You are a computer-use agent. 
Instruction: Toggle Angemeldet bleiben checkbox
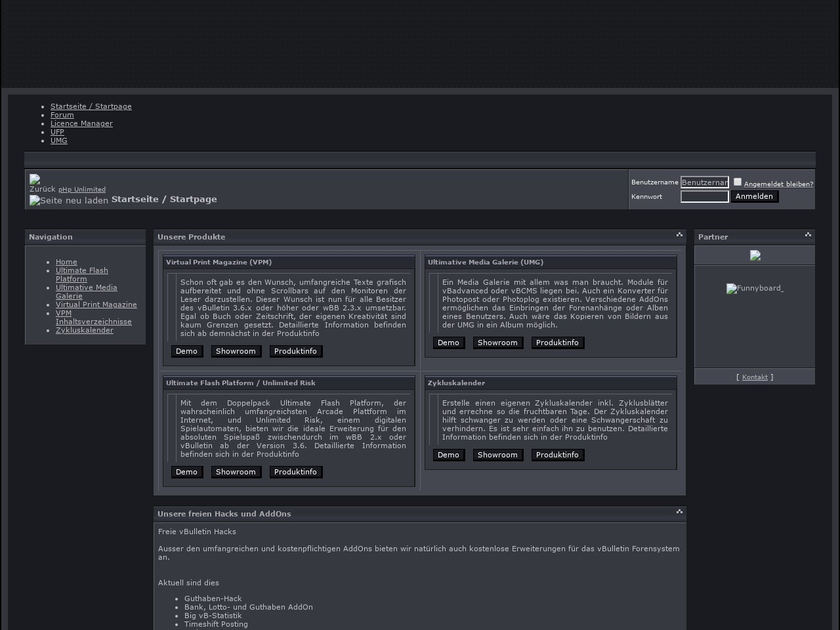738,182
